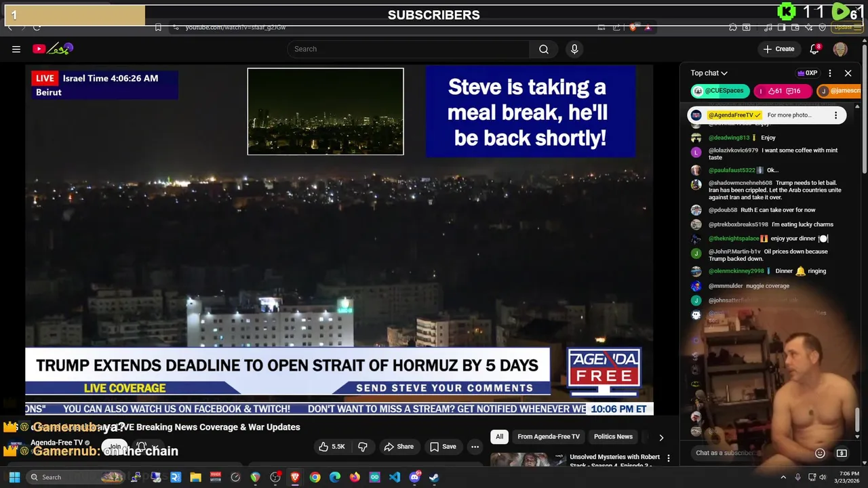Click the YouTube search magnifier button
The image size is (868, 488).
[544, 49]
